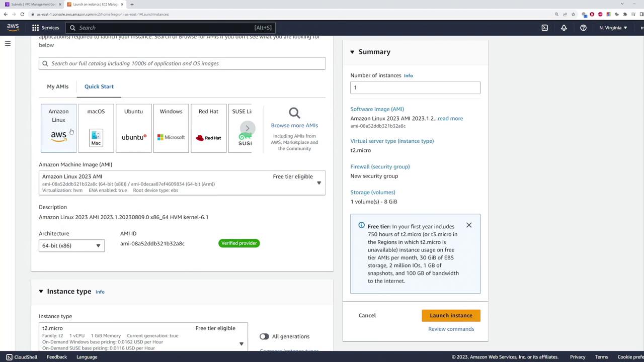Open the left navigation hamburger menu

point(8,44)
